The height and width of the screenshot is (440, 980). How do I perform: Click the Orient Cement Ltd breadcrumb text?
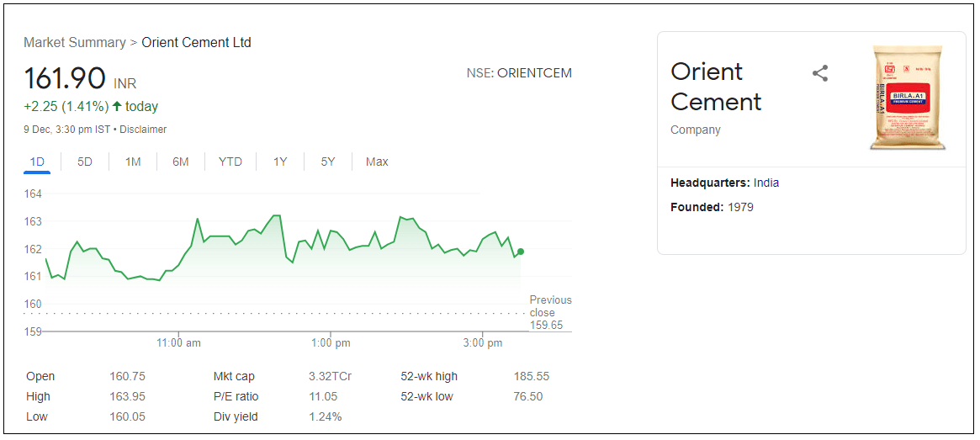click(x=196, y=43)
